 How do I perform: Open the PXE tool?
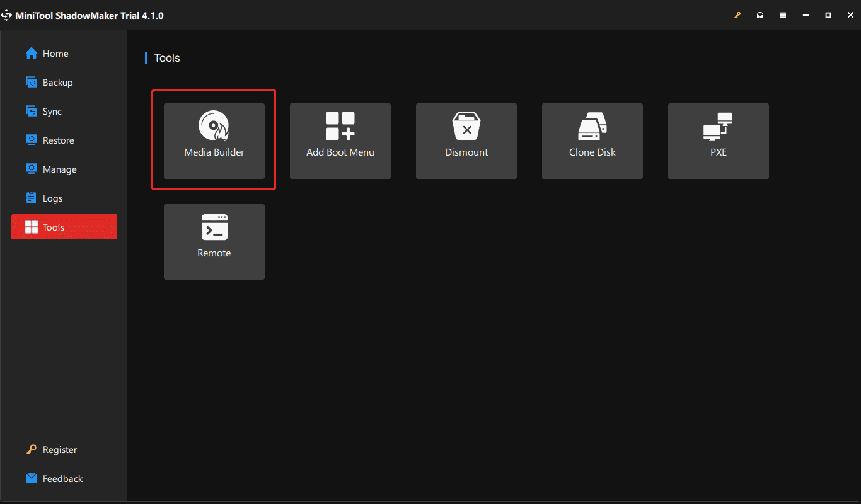719,141
